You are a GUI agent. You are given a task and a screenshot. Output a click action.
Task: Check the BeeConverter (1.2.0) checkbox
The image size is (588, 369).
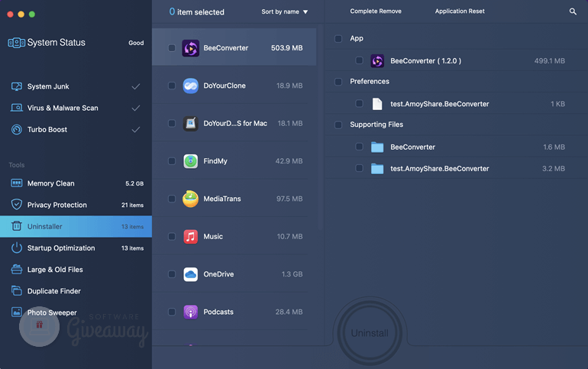[x=359, y=60]
